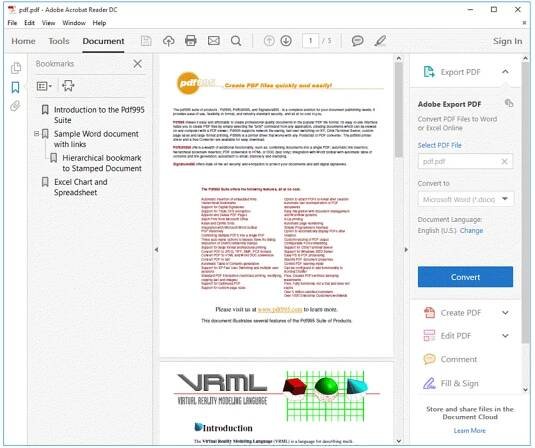Click the Save file icon in toolbar

point(146,41)
